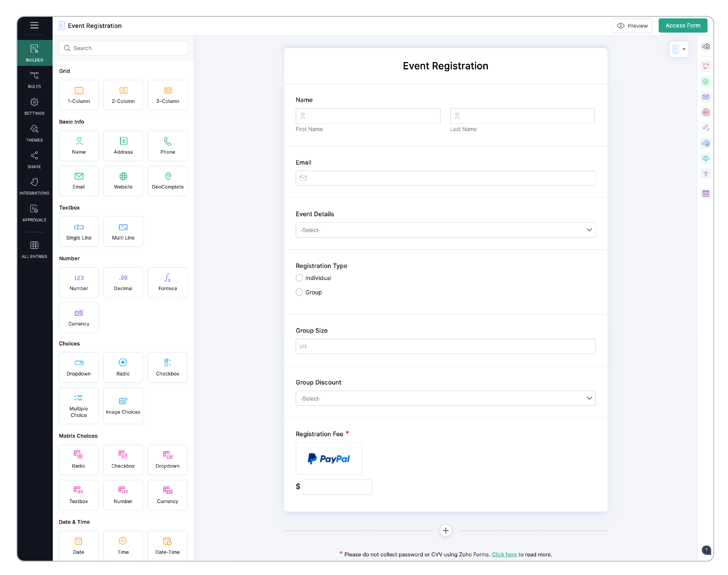This screenshot has width=728, height=575.
Task: Choose the 3-Column grid layout
Action: tap(168, 95)
